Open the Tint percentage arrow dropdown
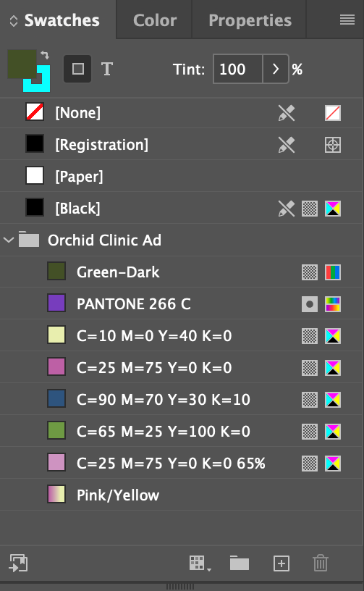This screenshot has width=364, height=591. 276,69
